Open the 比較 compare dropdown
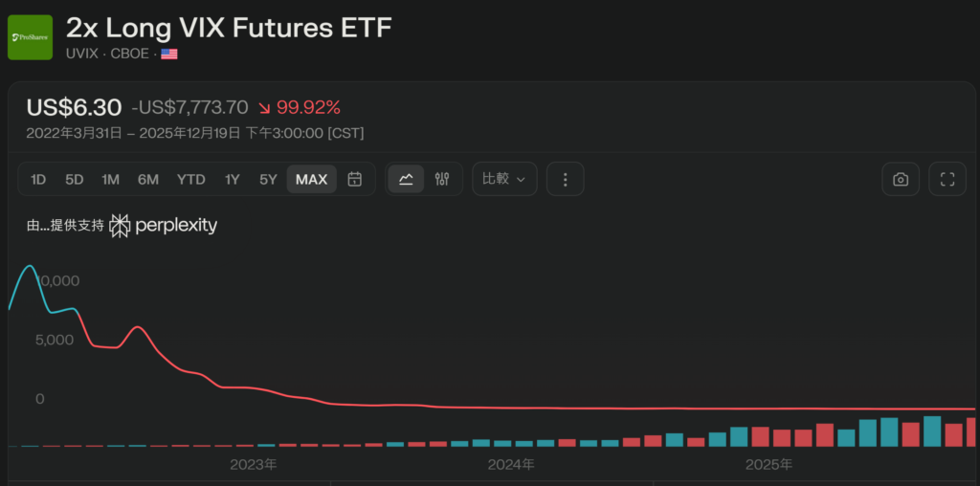980x486 pixels. pyautogui.click(x=504, y=179)
